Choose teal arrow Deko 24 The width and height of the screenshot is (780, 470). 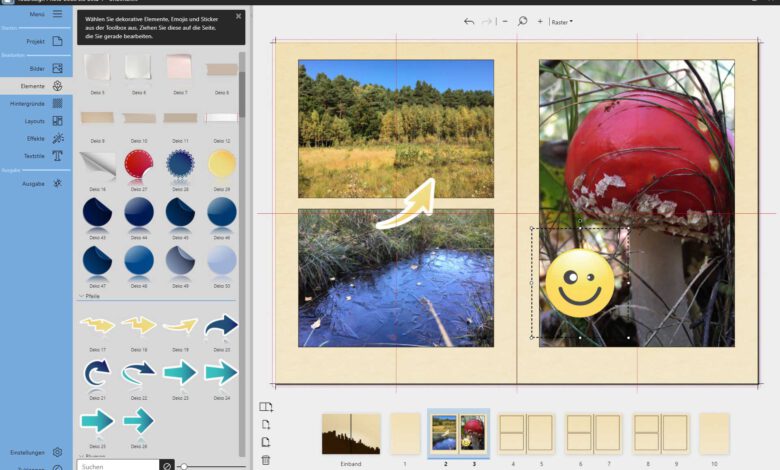click(x=221, y=372)
